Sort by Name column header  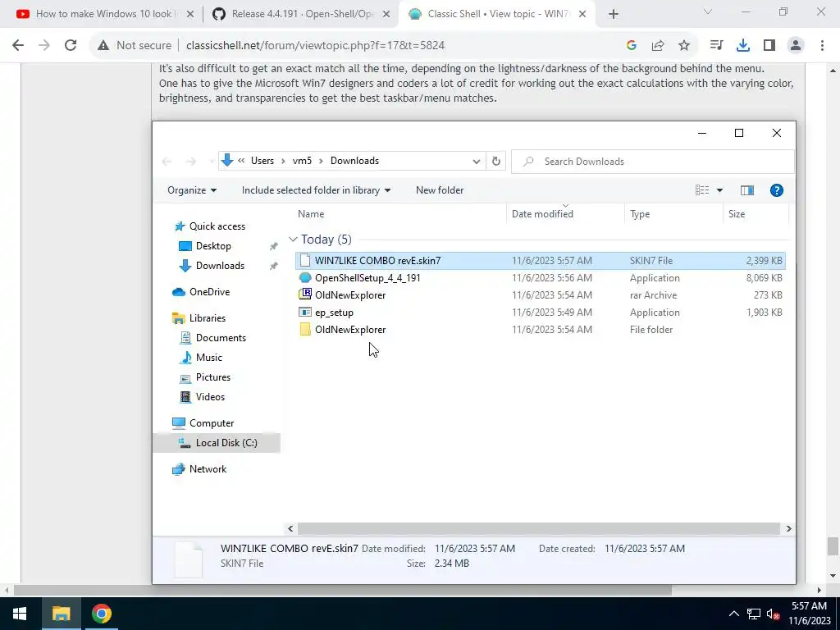(x=311, y=214)
